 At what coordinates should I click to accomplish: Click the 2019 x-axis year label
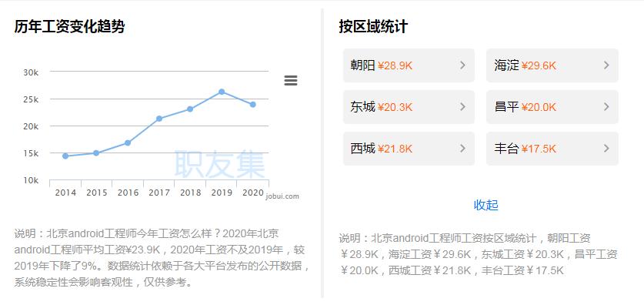[222, 193]
